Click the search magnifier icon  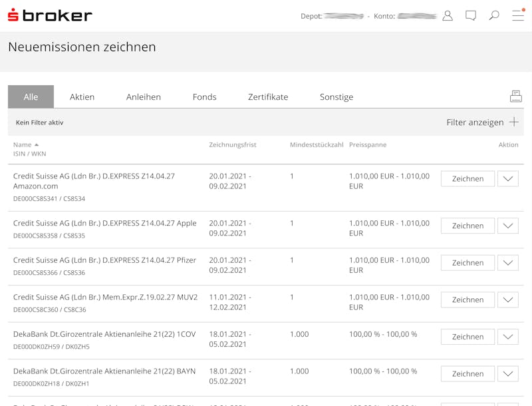coord(494,15)
